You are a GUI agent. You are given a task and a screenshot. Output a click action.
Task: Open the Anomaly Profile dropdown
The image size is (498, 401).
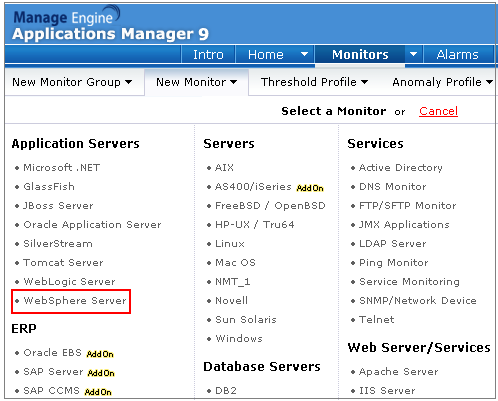coord(443,82)
